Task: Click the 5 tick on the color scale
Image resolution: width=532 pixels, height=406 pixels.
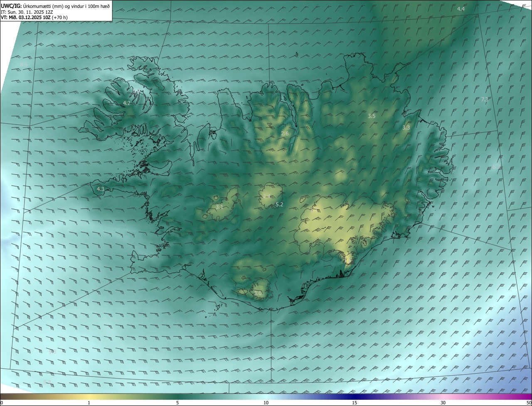Action: pyautogui.click(x=177, y=403)
